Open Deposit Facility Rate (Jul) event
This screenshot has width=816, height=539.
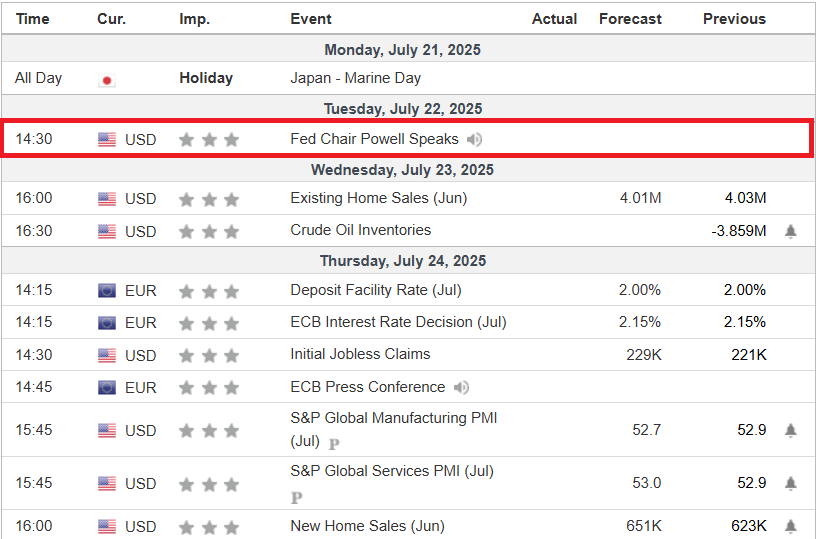point(376,290)
